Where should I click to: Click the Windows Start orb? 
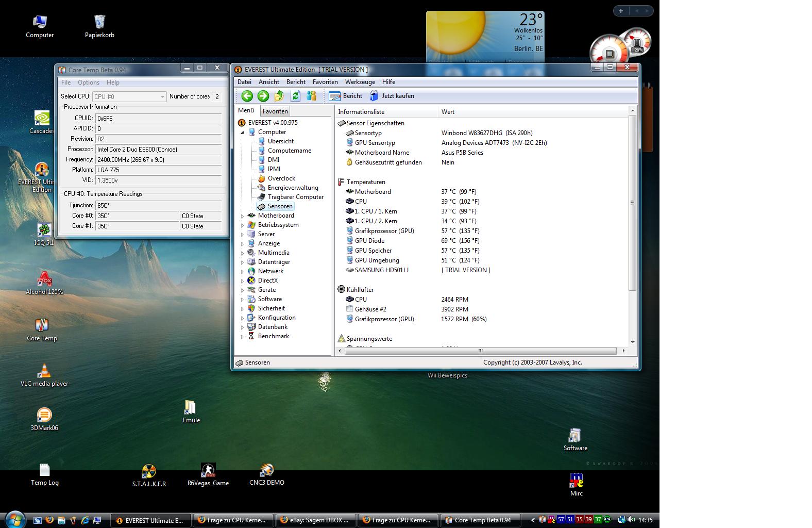pyautogui.click(x=14, y=519)
